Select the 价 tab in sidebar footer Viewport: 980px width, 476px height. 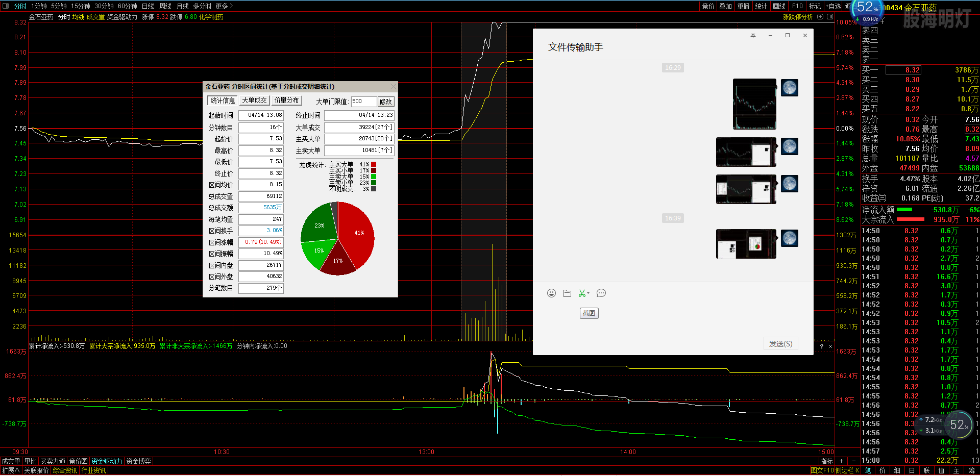click(x=883, y=470)
